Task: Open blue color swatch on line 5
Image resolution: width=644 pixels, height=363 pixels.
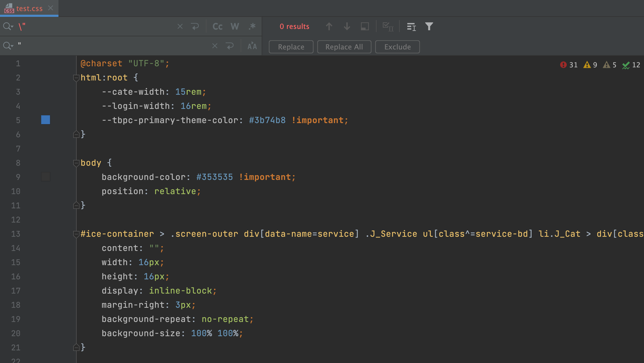Action: pyautogui.click(x=46, y=120)
